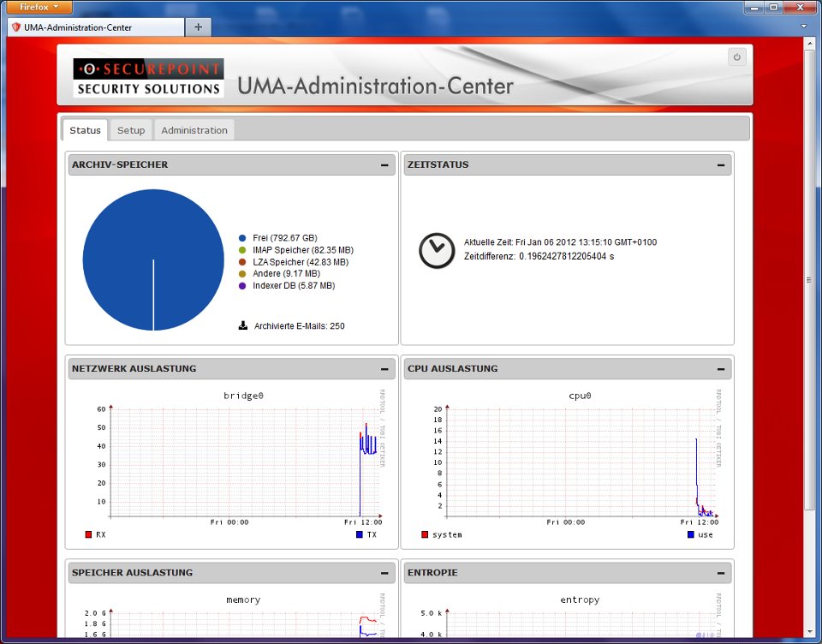Open the Setup tab
The width and height of the screenshot is (822, 644).
[x=131, y=130]
